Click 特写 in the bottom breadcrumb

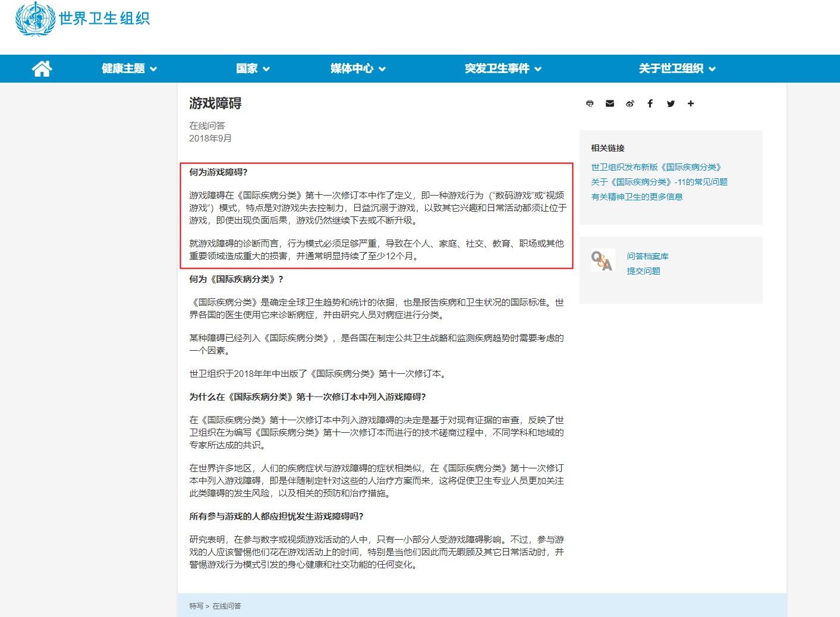(196, 606)
